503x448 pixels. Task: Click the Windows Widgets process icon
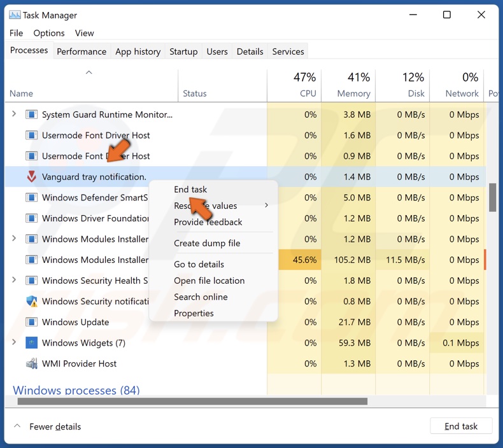coord(31,343)
